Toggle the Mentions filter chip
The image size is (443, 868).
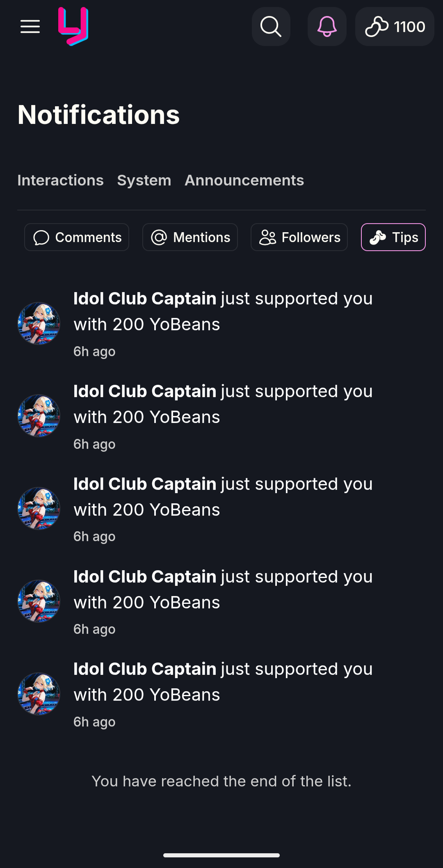[190, 237]
